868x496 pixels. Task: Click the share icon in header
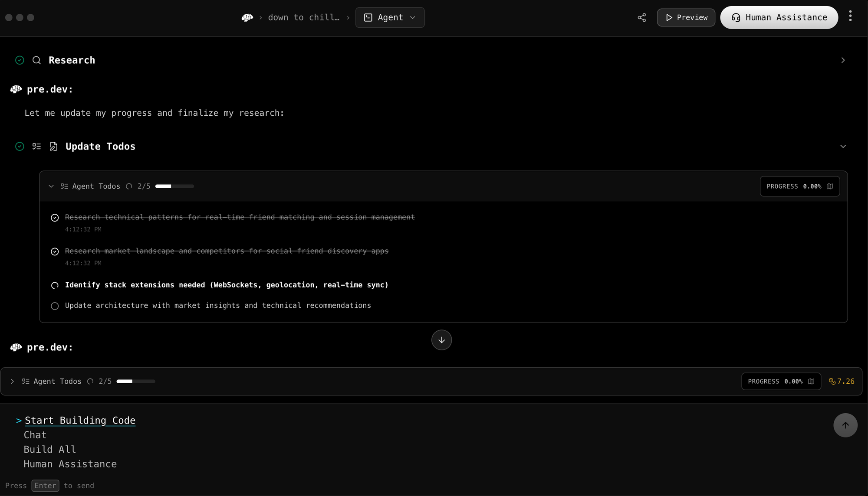click(642, 17)
